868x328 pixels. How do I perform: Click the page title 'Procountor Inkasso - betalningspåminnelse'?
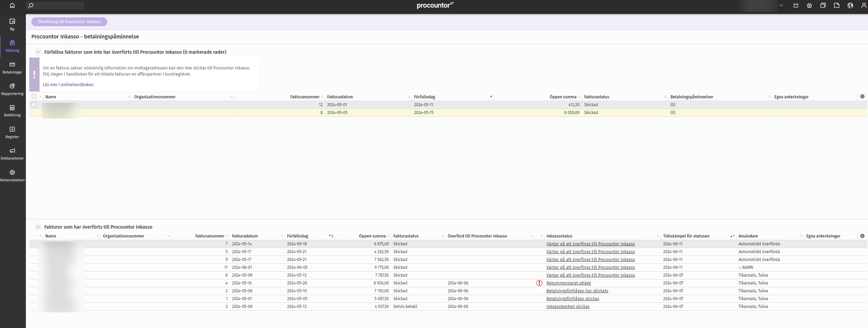coord(85,36)
